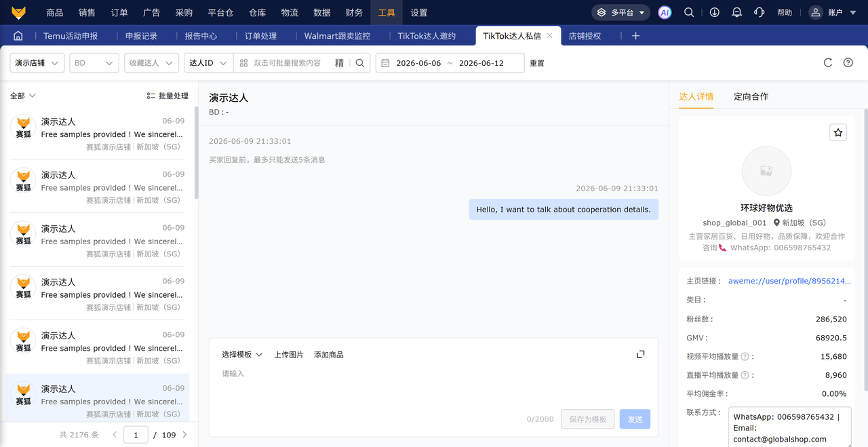The image size is (868, 447).
Task: Click the page number input box
Action: (x=136, y=435)
